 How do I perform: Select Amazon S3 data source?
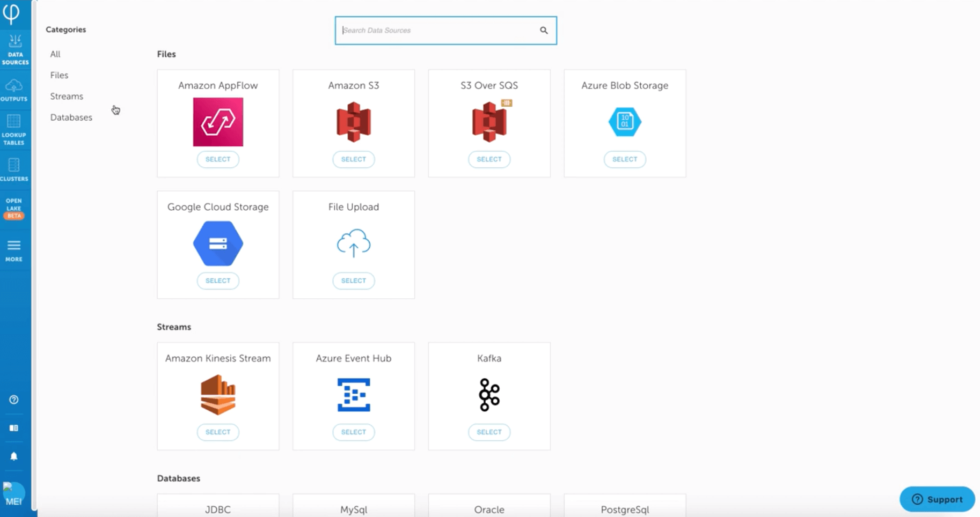click(353, 159)
